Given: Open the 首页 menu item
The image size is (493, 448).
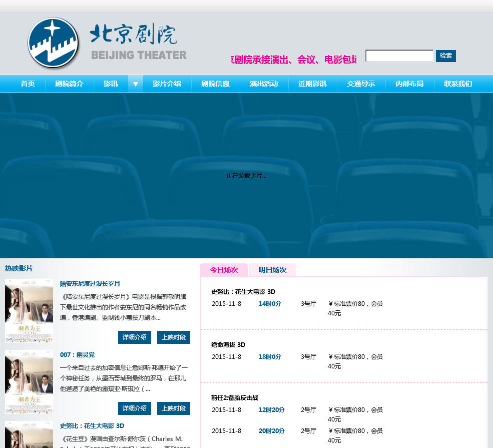Looking at the screenshot, I should click(28, 84).
